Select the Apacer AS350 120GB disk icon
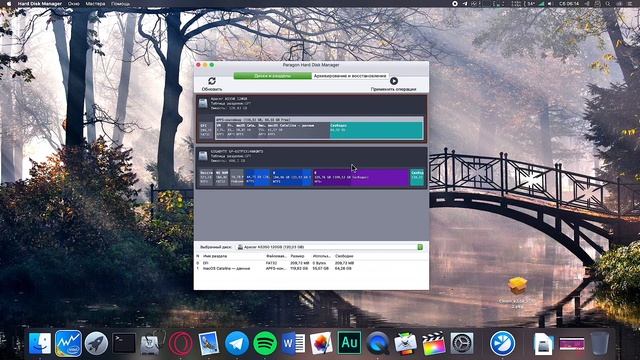640x360 pixels. click(x=203, y=103)
